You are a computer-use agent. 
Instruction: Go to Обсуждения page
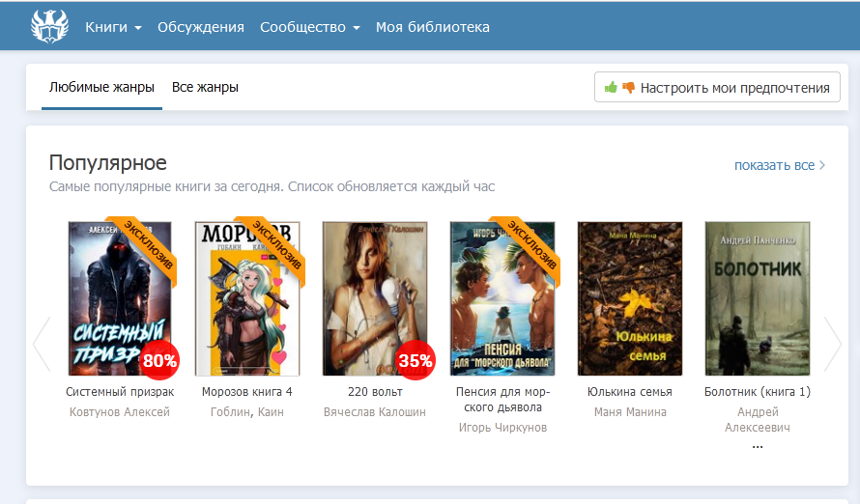(201, 27)
